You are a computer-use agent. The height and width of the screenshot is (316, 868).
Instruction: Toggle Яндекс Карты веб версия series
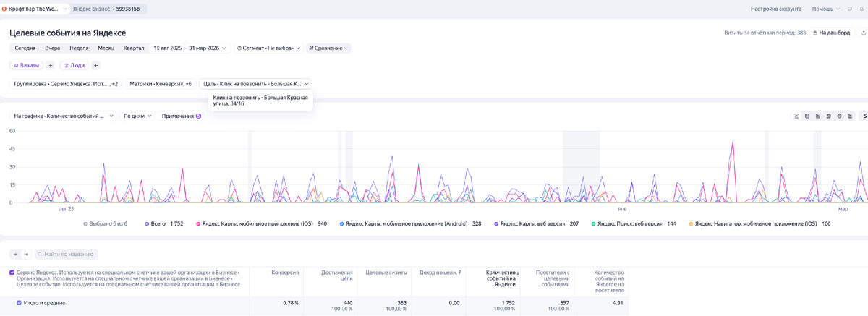[x=537, y=223]
